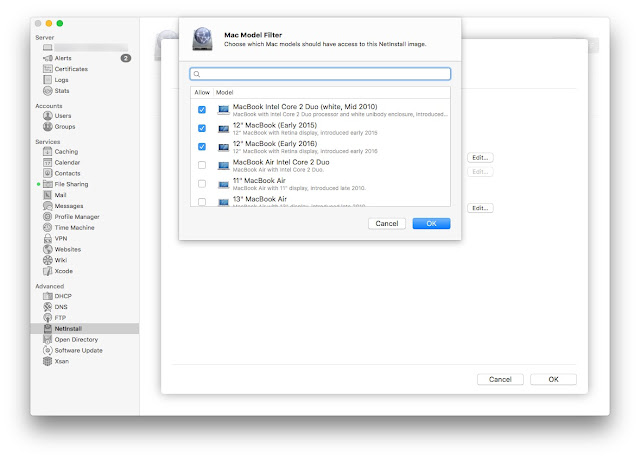Uncheck 12" MacBook (Early 2015) checkbox
Viewport: 640px width, 459px height.
pyautogui.click(x=202, y=128)
